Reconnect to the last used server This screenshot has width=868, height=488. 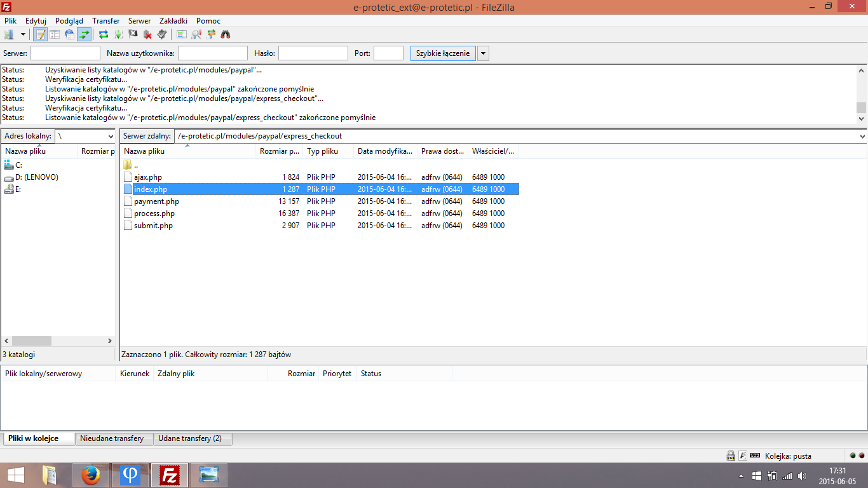[x=162, y=34]
